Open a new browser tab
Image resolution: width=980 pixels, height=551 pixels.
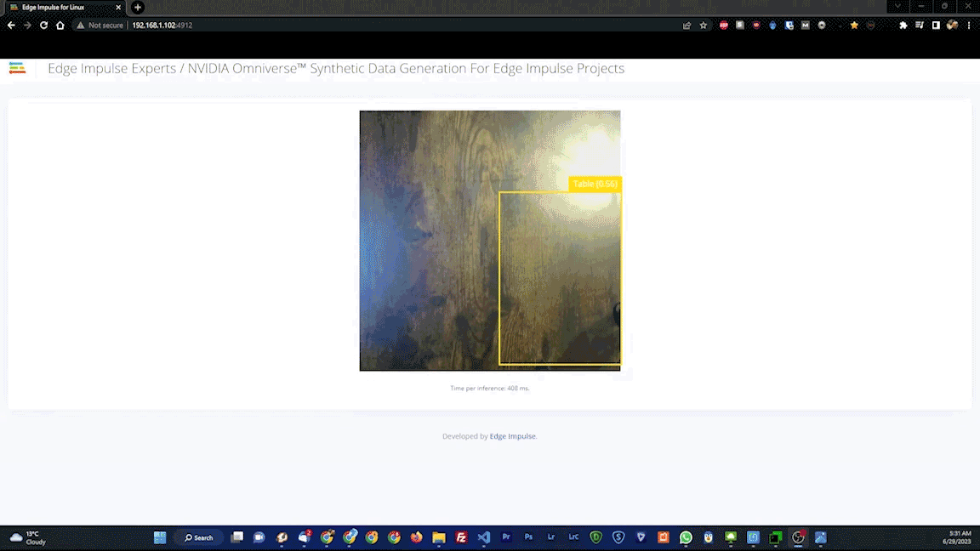138,8
